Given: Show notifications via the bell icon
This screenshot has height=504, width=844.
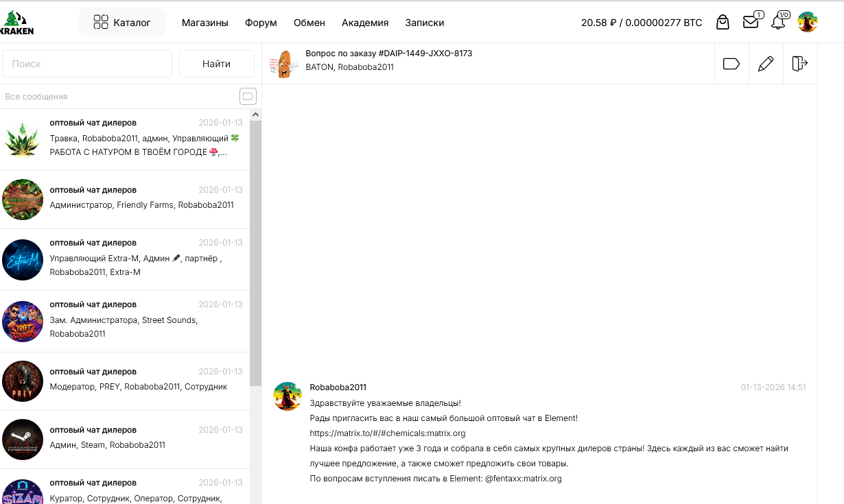Looking at the screenshot, I should [x=779, y=22].
